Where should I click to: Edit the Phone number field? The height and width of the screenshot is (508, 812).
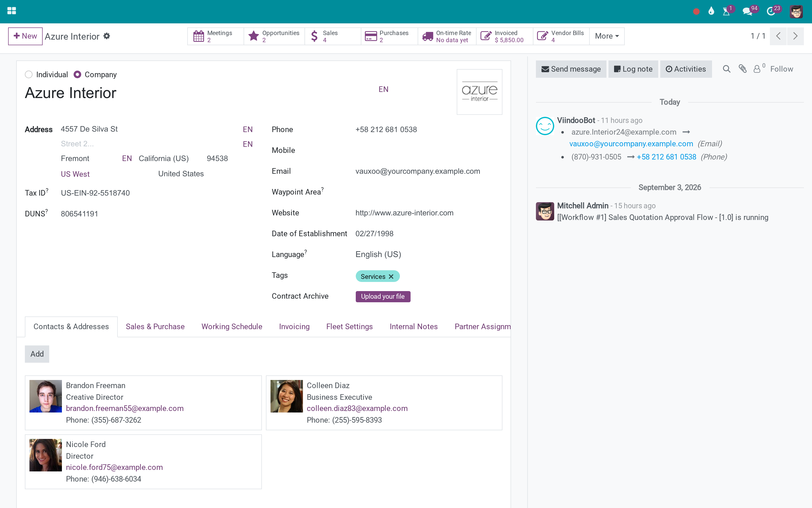click(x=429, y=129)
